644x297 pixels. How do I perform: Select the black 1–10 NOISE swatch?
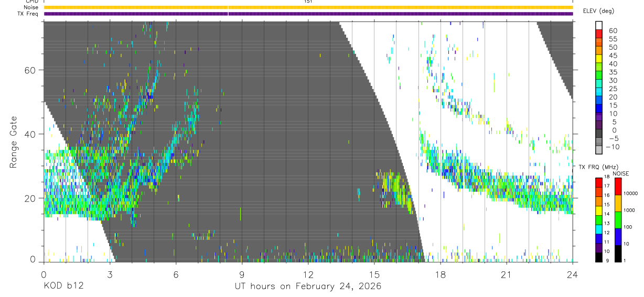(x=618, y=254)
